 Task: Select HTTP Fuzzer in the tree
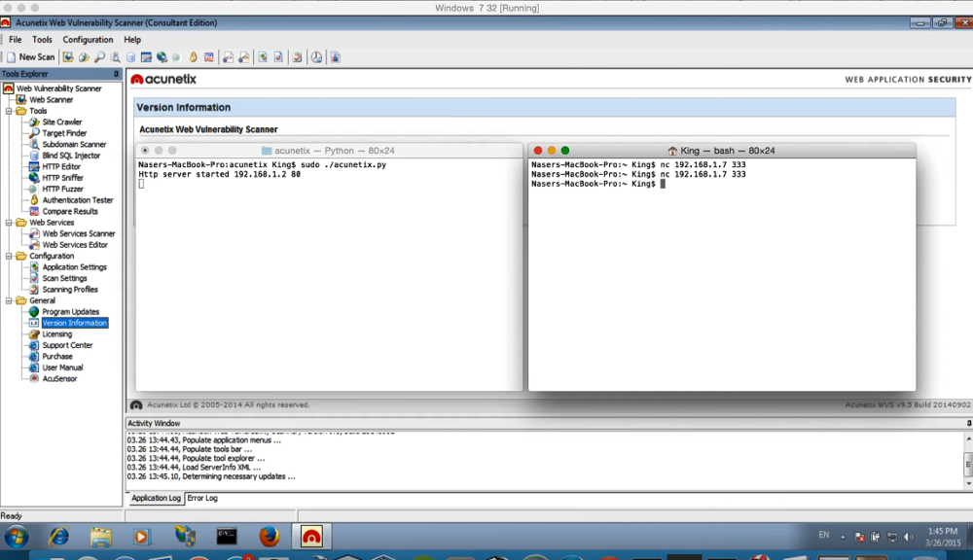62,190
